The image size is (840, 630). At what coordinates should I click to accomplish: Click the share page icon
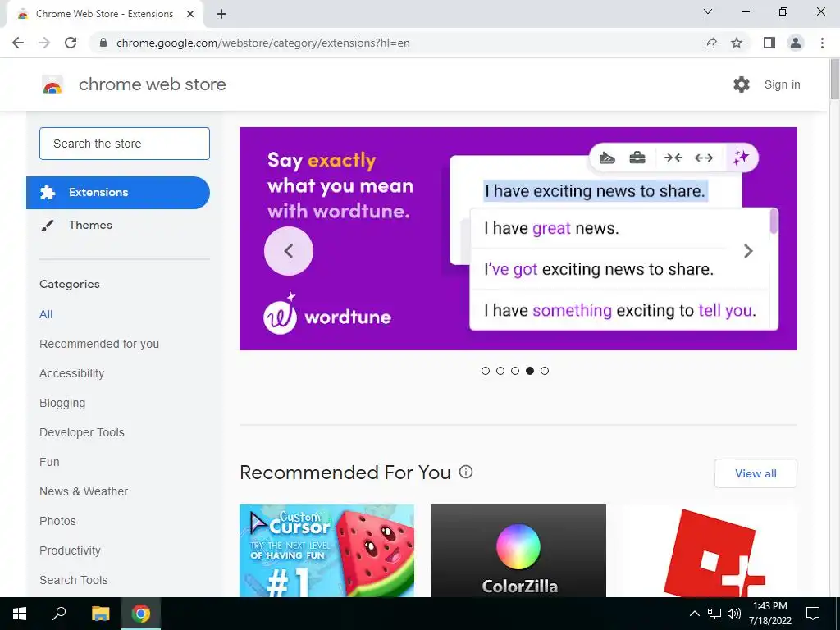[x=710, y=43]
